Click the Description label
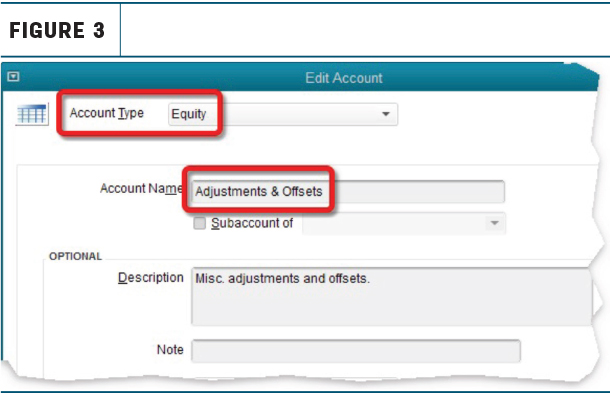The image size is (610, 397). click(x=151, y=278)
